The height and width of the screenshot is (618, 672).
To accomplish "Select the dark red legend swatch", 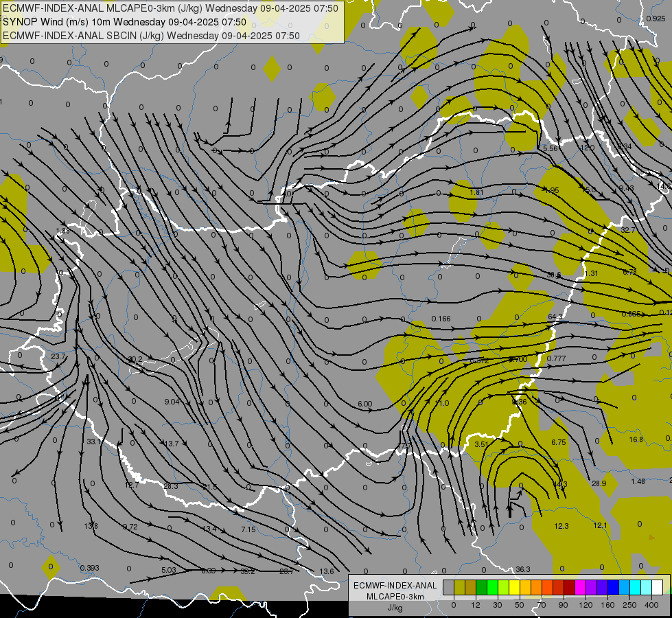I will (569, 587).
